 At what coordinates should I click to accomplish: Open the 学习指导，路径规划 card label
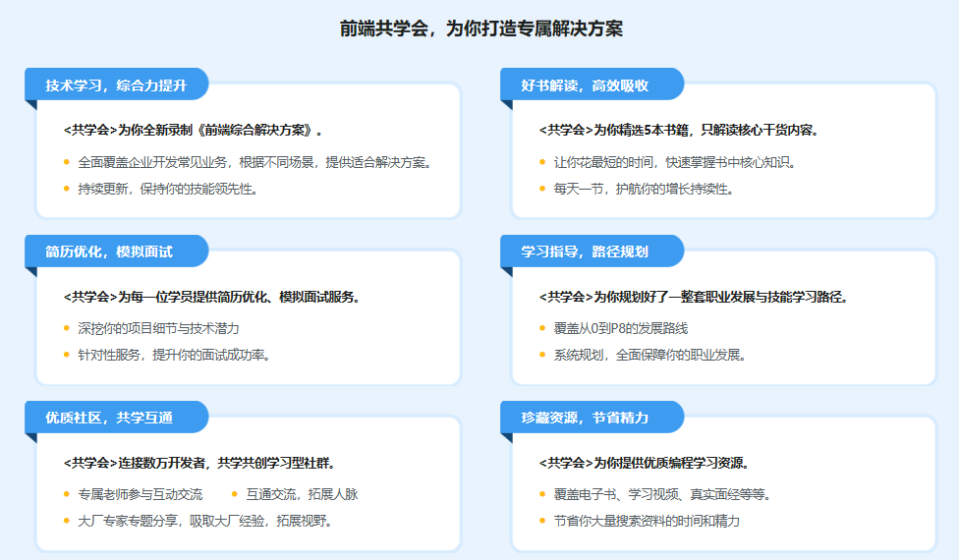585,252
